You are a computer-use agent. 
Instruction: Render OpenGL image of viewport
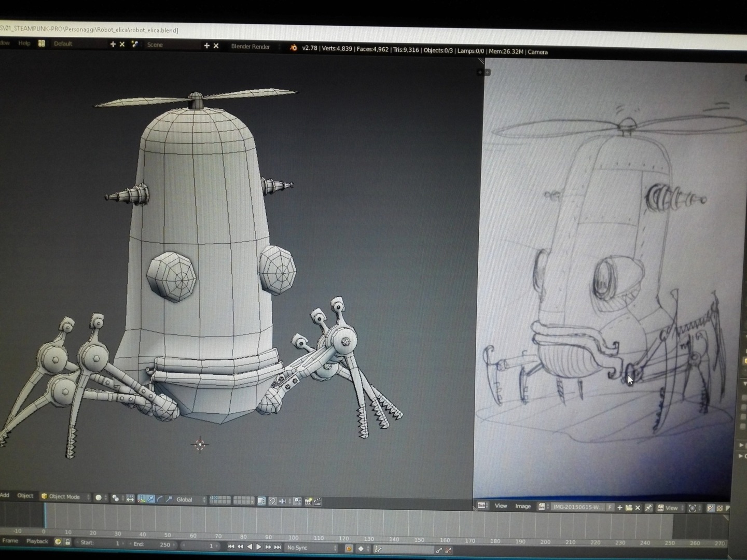pos(309,502)
